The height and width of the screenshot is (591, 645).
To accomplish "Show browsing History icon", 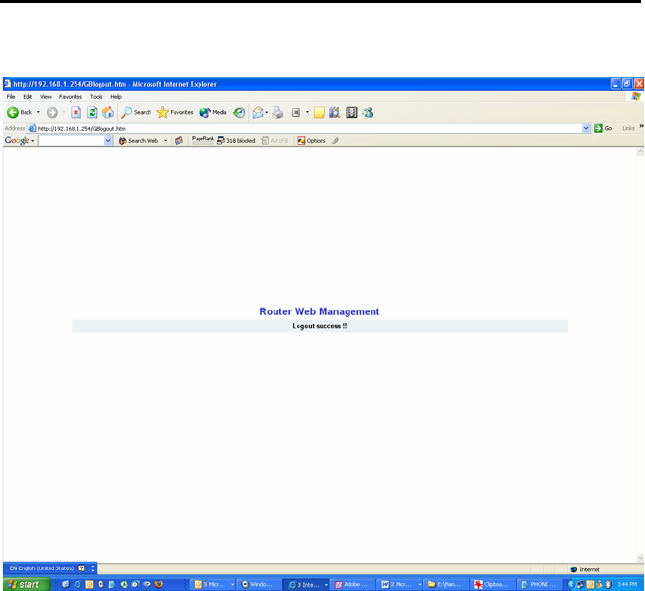I will point(239,112).
